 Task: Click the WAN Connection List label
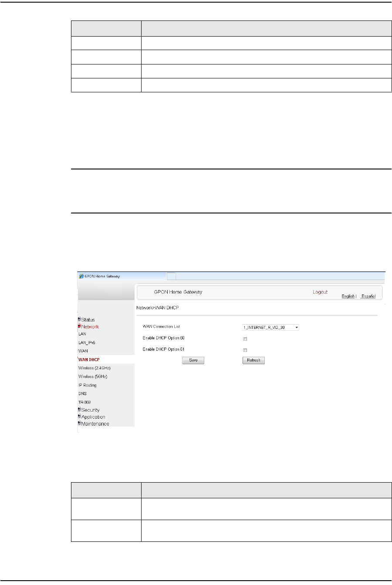coord(161,327)
